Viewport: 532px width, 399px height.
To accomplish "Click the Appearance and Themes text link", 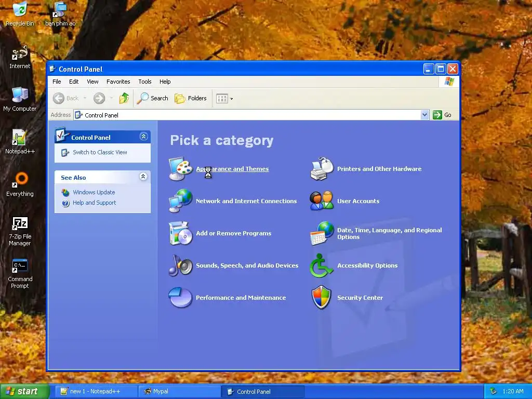I will click(x=232, y=169).
